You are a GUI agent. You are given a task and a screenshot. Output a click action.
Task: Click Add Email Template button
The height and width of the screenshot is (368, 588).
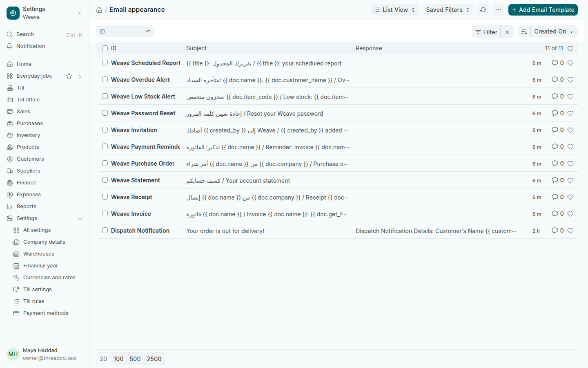(x=543, y=10)
